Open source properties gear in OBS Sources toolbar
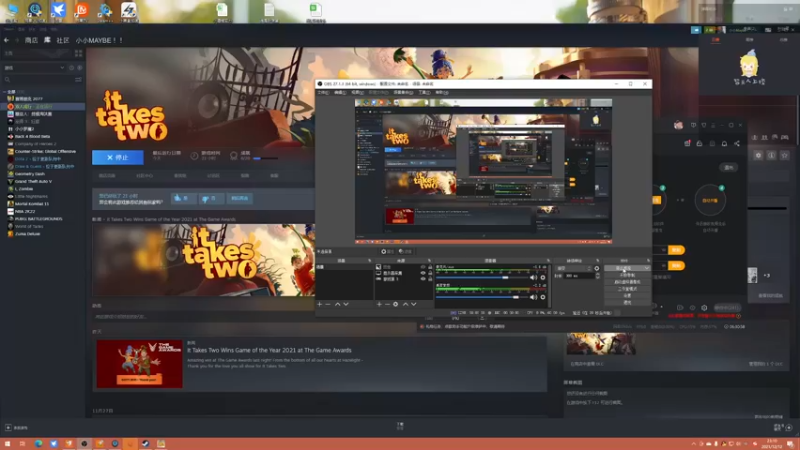 point(395,304)
